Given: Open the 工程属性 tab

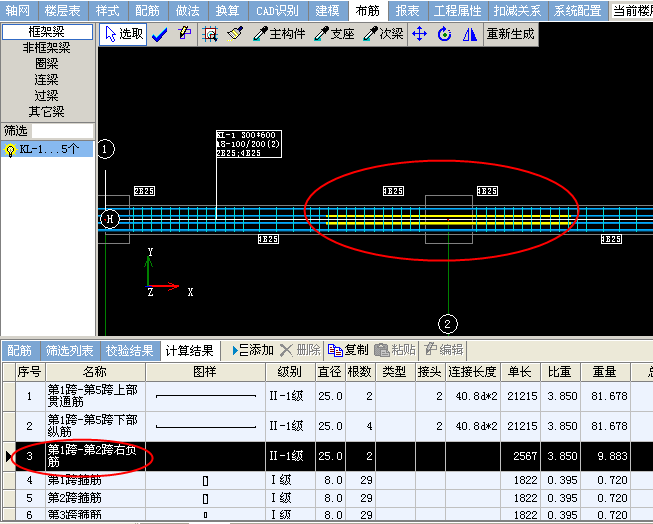Looking at the screenshot, I should (457, 10).
